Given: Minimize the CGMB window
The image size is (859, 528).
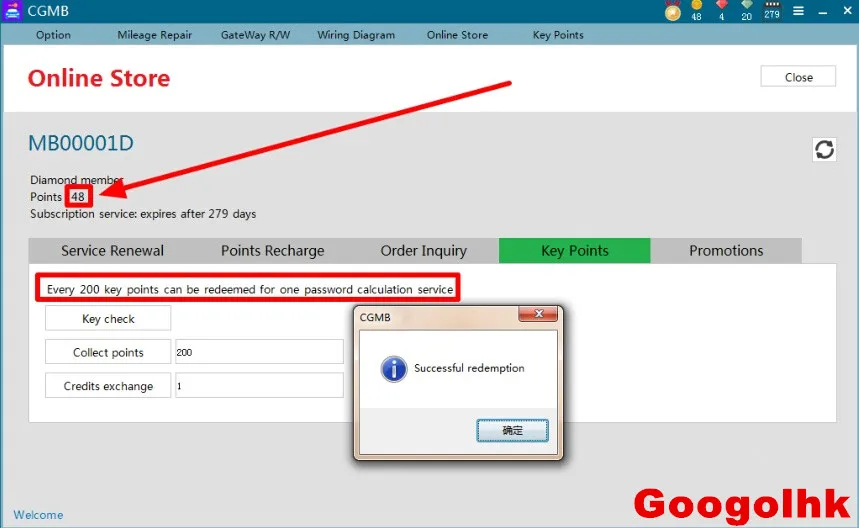Looking at the screenshot, I should (x=823, y=11).
